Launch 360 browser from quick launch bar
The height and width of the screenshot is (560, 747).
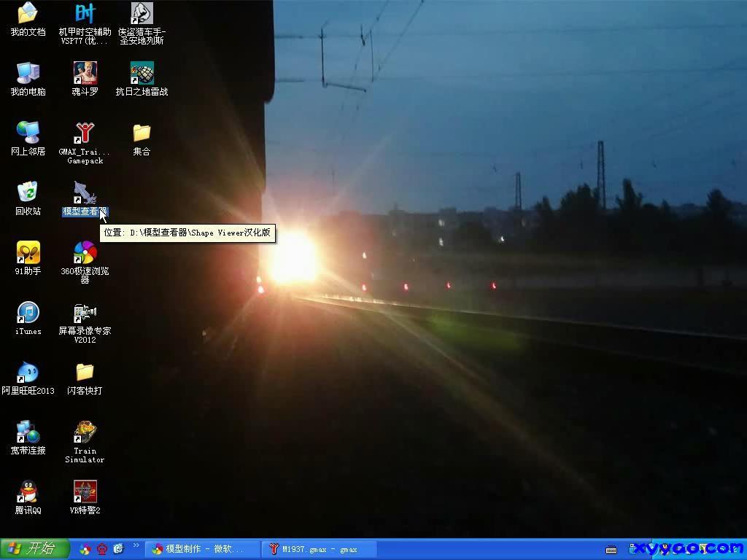pos(86,549)
